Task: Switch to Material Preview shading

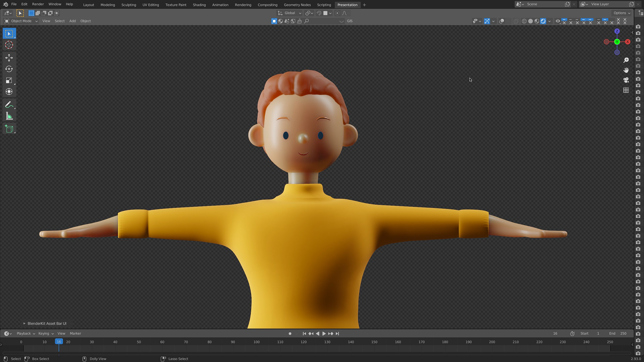Action: pyautogui.click(x=537, y=21)
